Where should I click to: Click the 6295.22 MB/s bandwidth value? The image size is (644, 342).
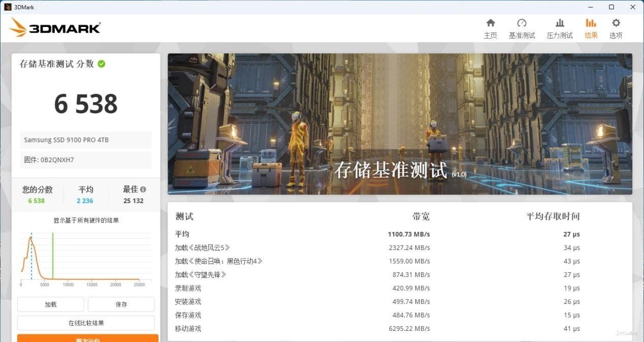[409, 329]
